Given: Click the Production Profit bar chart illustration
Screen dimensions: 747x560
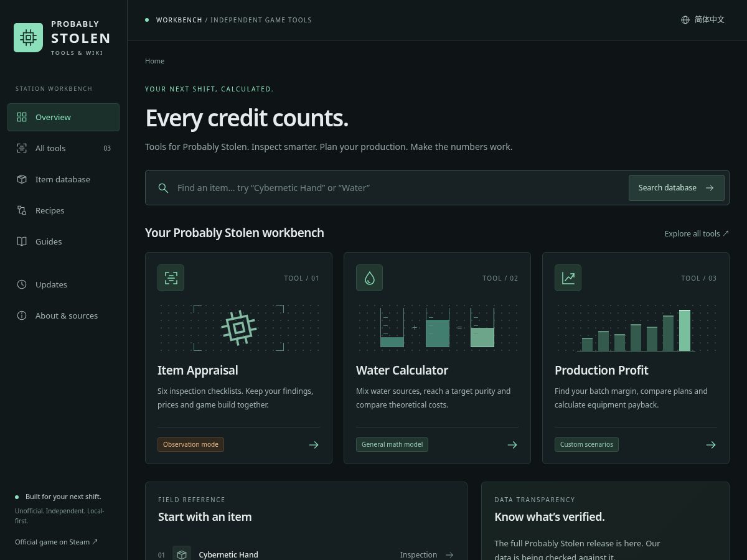Looking at the screenshot, I should (x=636, y=330).
